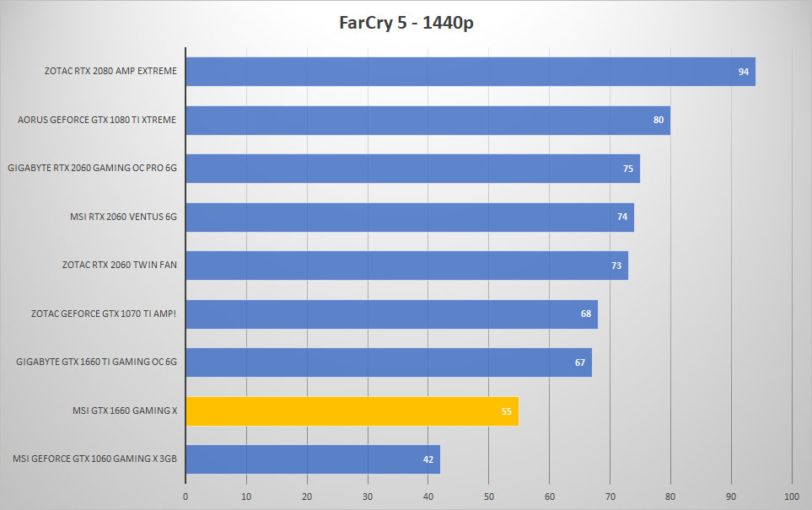
Task: Click the bar value 67
Action: pos(580,362)
